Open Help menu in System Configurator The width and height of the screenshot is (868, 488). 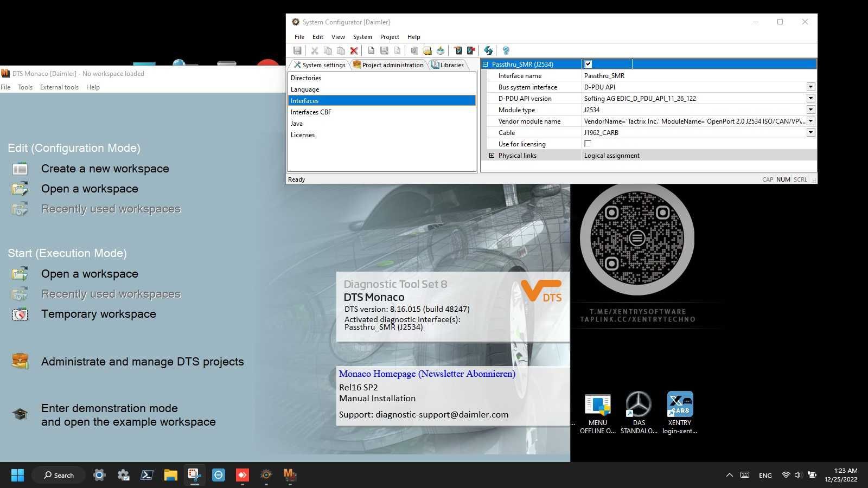tap(414, 37)
